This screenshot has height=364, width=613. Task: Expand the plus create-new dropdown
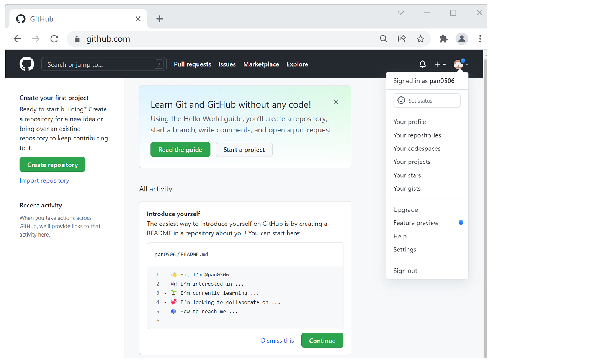coord(440,64)
